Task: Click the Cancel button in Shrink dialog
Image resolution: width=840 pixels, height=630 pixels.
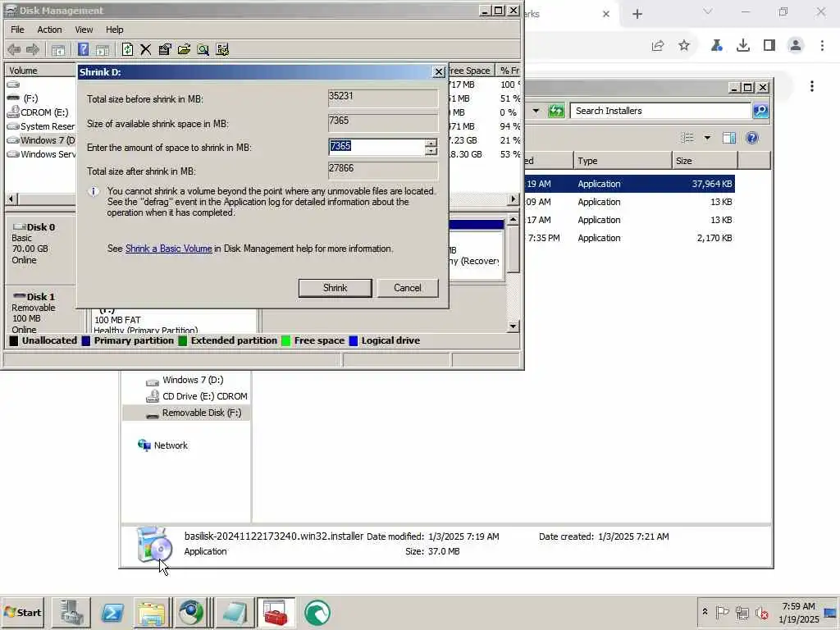Action: coord(408,288)
